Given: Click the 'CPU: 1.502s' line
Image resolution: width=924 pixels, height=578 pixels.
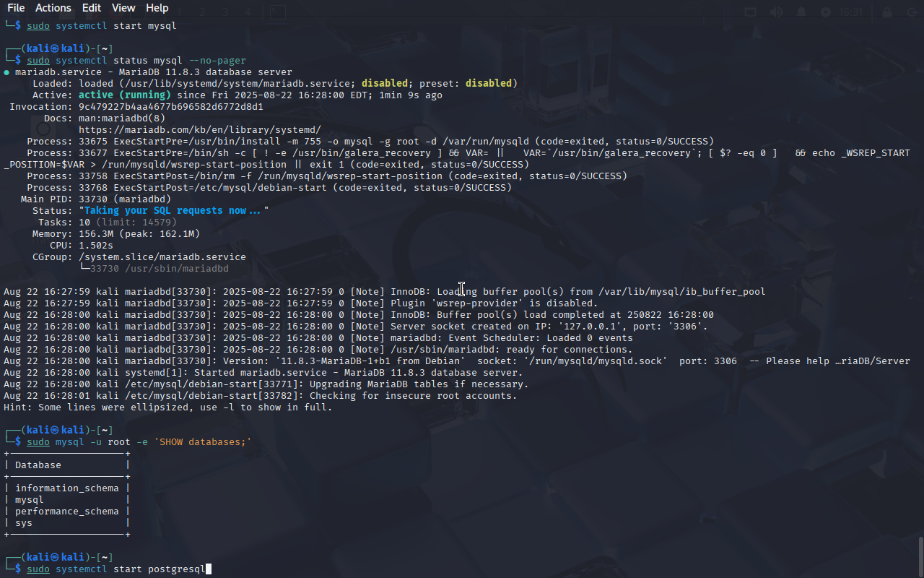Looking at the screenshot, I should (82, 246).
